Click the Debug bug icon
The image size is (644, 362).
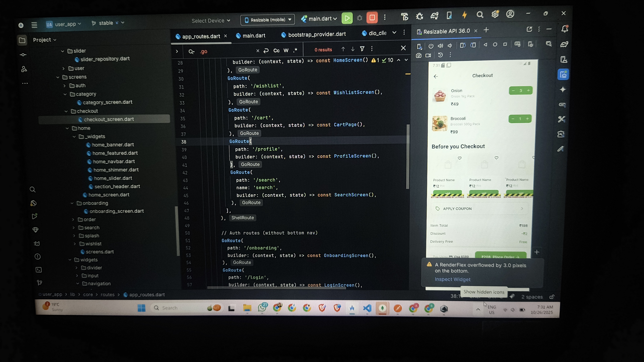[360, 18]
